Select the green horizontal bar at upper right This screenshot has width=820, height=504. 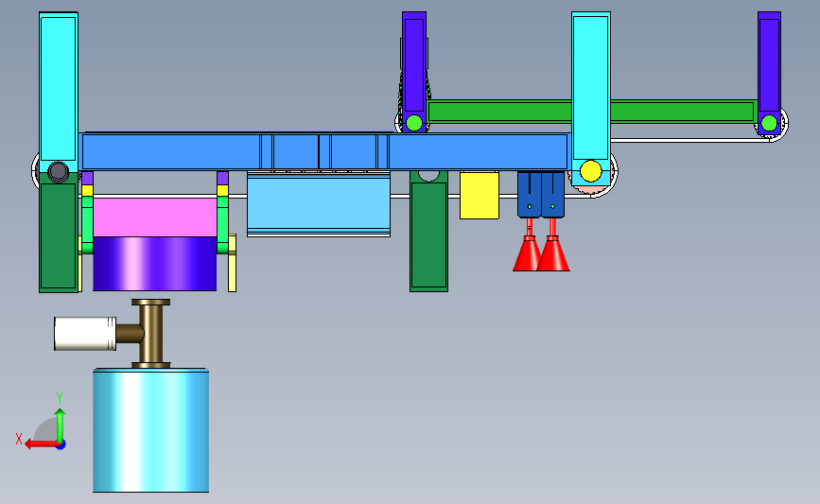coord(591,112)
